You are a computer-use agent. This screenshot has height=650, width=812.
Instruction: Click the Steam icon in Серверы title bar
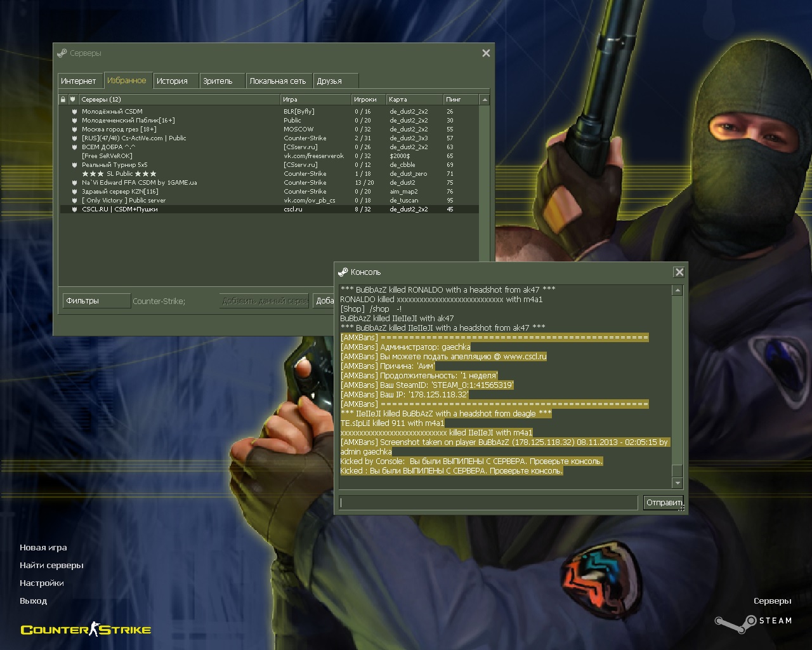tap(62, 53)
